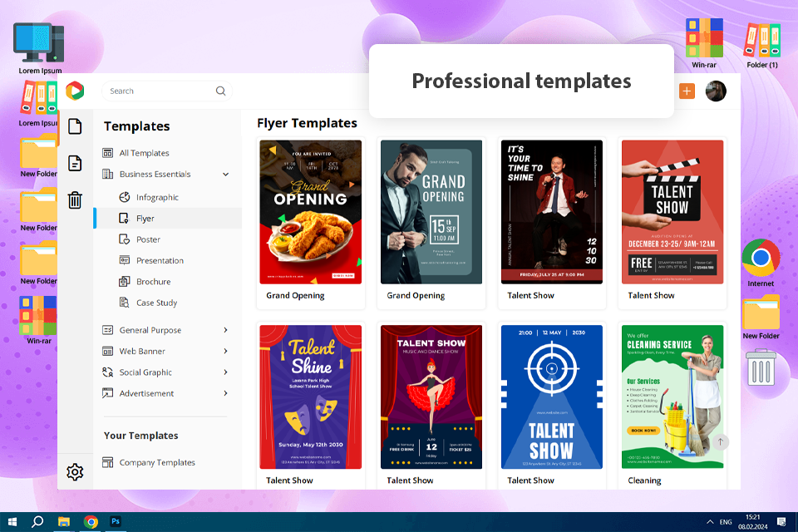Open the trash sidebar icon
The image size is (798, 532).
pyautogui.click(x=75, y=199)
